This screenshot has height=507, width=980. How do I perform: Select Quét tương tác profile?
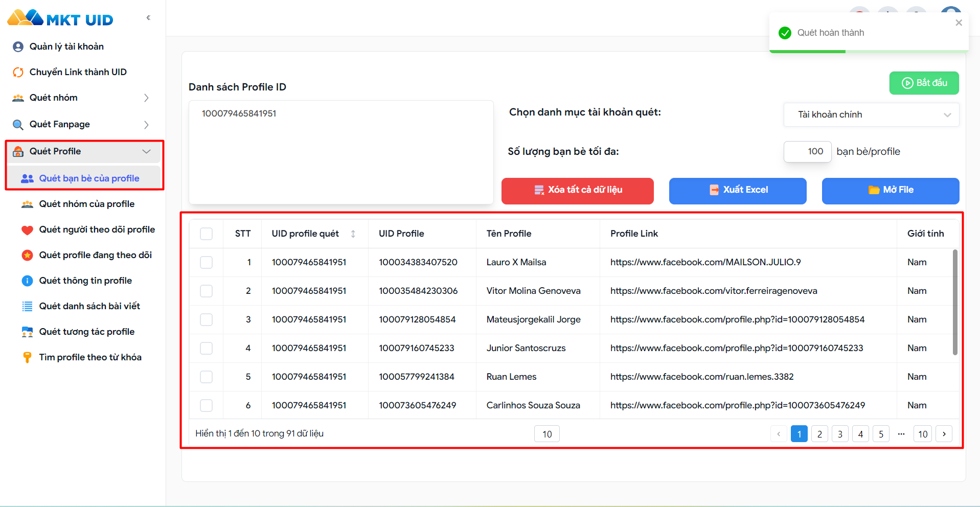coord(87,332)
